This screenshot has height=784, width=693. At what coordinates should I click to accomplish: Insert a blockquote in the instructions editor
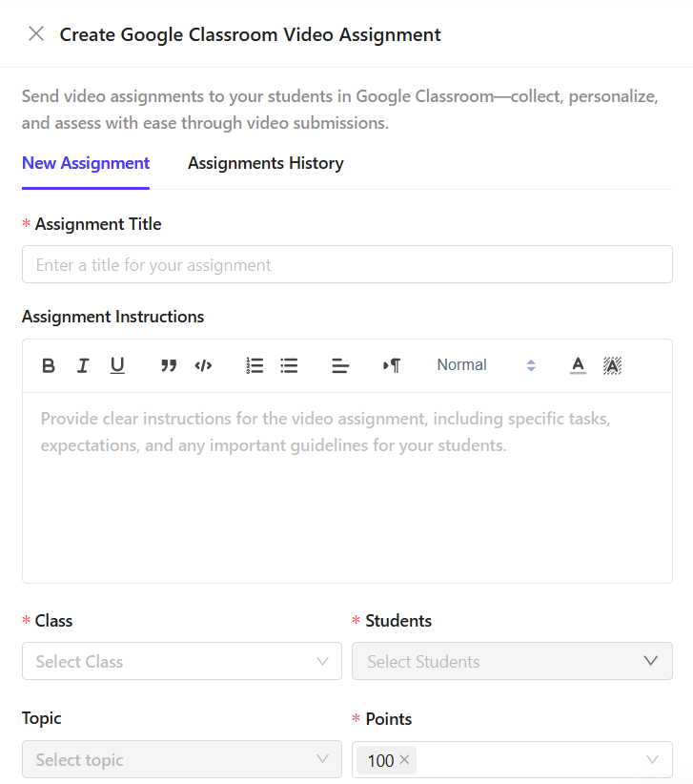coord(169,365)
